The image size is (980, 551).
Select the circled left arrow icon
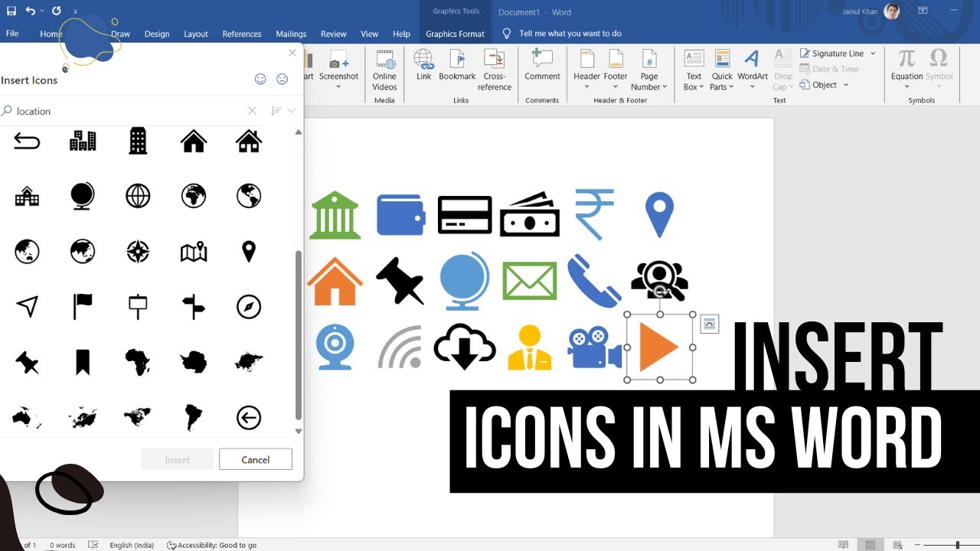click(x=249, y=417)
